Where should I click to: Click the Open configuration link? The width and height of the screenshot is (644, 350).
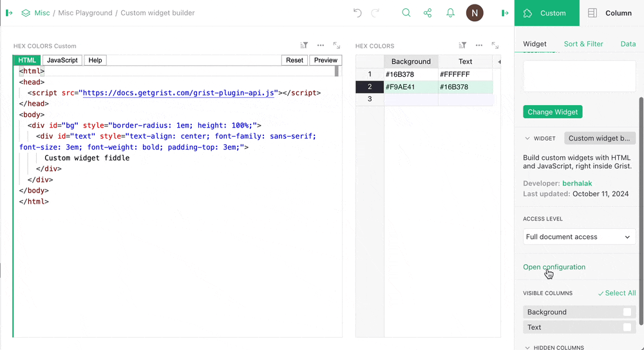tap(554, 267)
